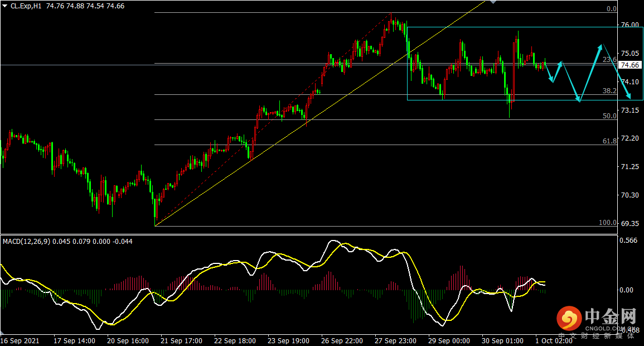
Task: Open the chart menu triangle beside CL.Exp,H1
Action: [5, 6]
